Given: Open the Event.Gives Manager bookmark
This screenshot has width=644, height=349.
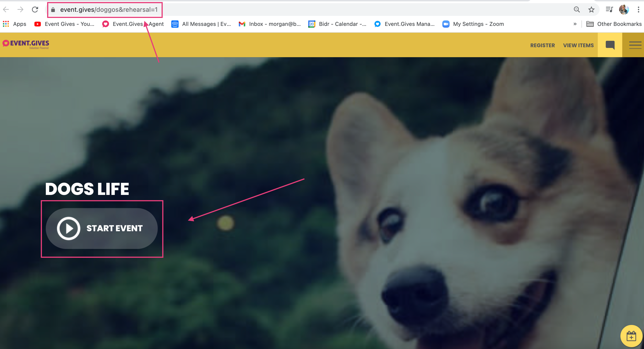Looking at the screenshot, I should click(404, 24).
